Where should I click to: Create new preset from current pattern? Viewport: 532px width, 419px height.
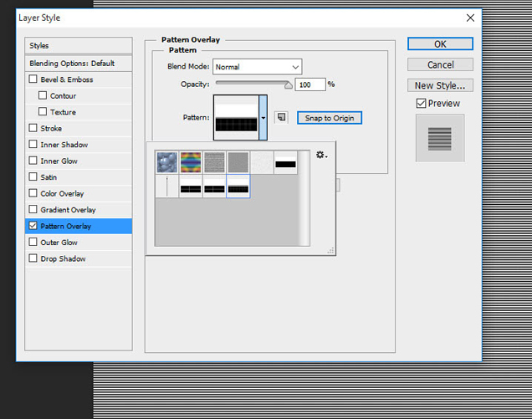[281, 118]
